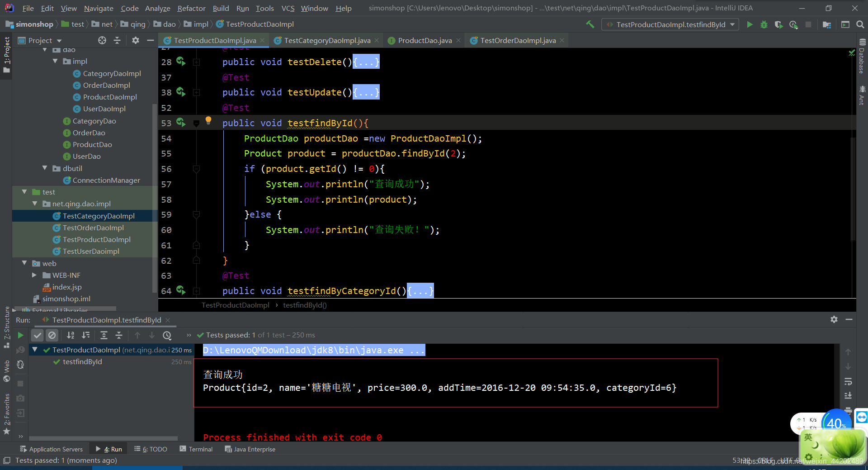Click simonshop in the navigation breadcrumb
This screenshot has height=470, width=868.
[29, 24]
